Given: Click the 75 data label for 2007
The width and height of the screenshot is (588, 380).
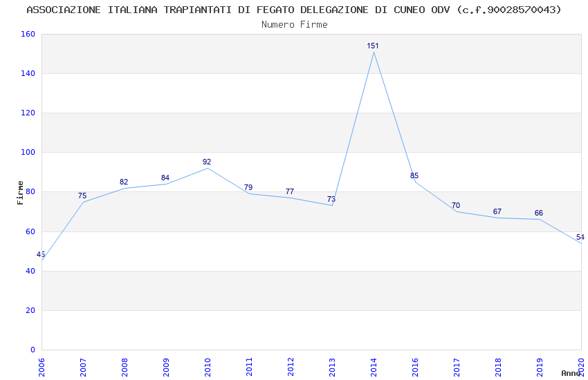Looking at the screenshot, I should [82, 196].
